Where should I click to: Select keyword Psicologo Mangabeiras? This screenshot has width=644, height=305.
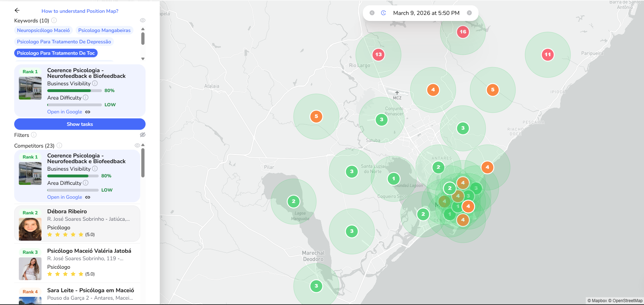pyautogui.click(x=104, y=30)
